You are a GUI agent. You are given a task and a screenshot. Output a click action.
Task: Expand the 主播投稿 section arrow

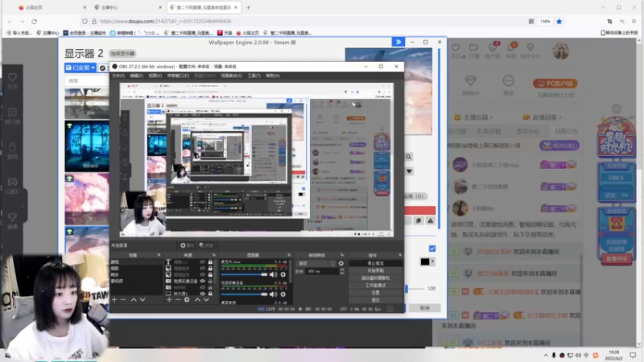[x=491, y=117]
